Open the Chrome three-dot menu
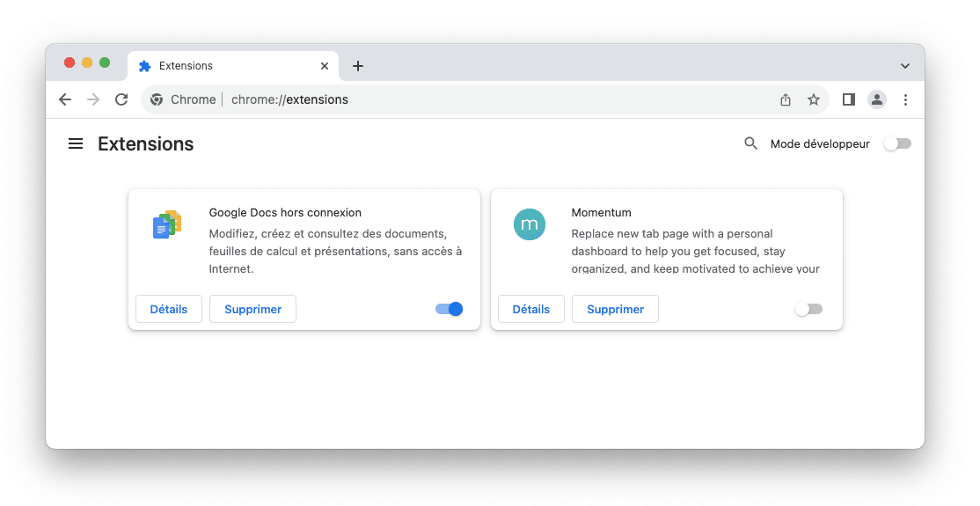 click(x=905, y=99)
